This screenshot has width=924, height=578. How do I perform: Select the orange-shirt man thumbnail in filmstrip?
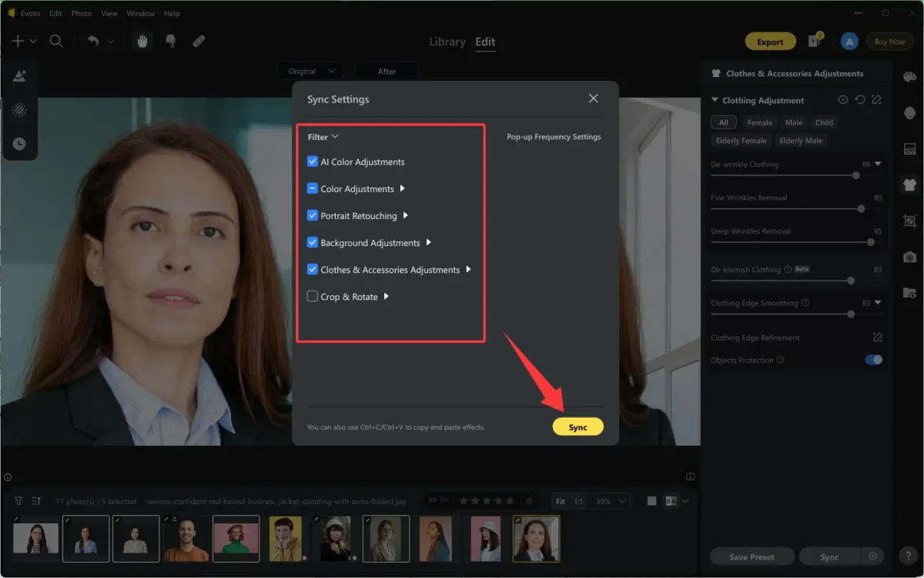click(x=186, y=538)
